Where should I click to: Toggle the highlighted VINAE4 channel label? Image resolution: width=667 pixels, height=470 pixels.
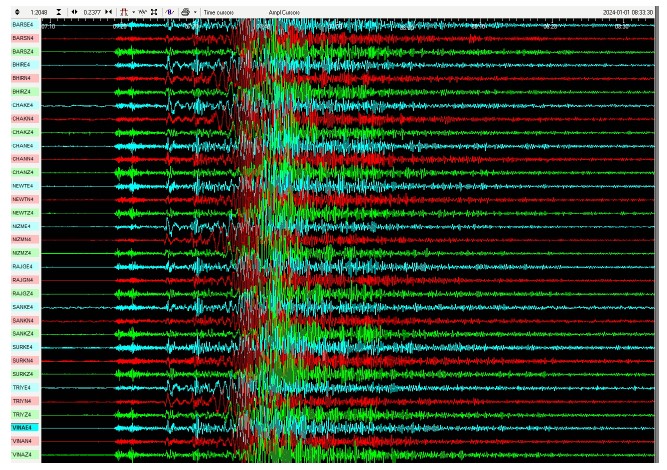[x=22, y=427]
